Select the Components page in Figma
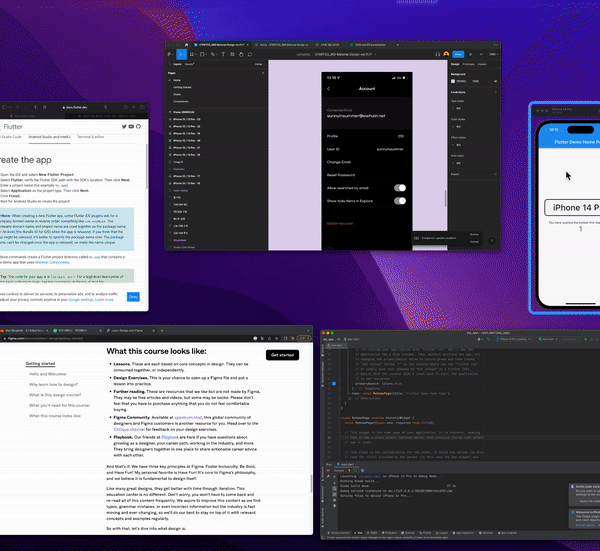Image resolution: width=600 pixels, height=551 pixels. click(x=181, y=101)
